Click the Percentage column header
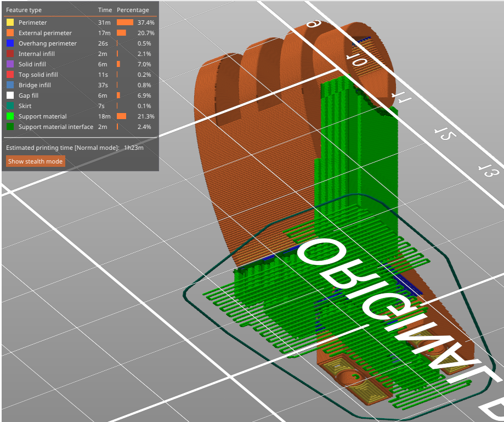 tap(133, 10)
